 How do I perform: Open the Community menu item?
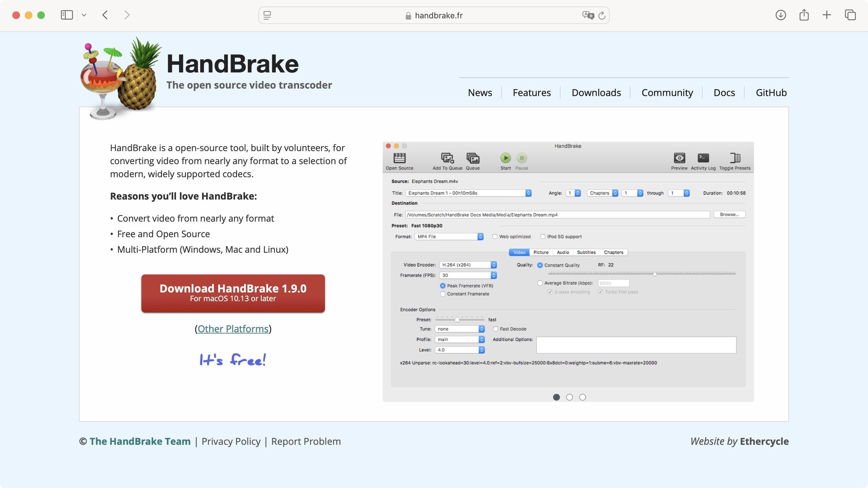[667, 93]
